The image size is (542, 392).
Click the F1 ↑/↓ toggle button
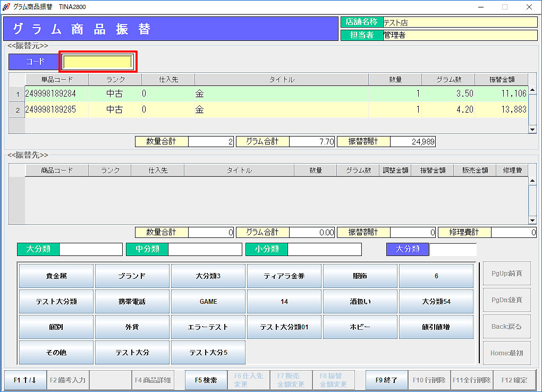(25, 380)
